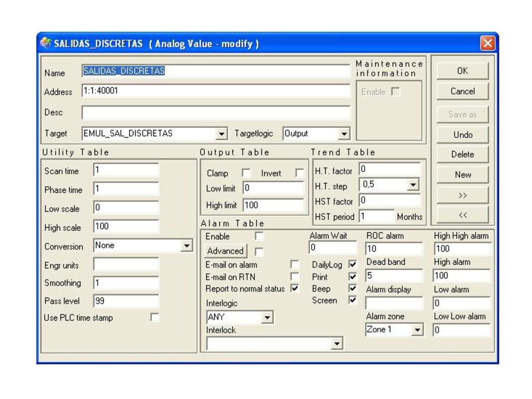Click the Name input field
This screenshot has width=532, height=399.
(x=216, y=71)
